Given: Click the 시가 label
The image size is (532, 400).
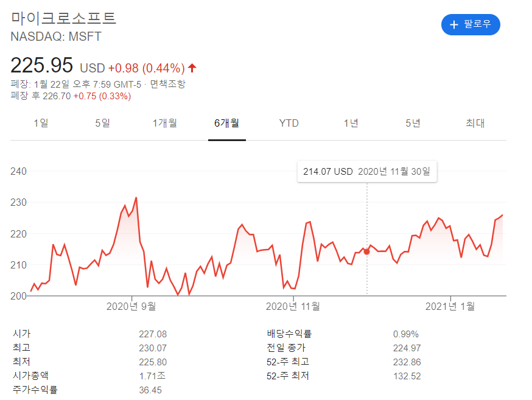Looking at the screenshot, I should pyautogui.click(x=22, y=334).
